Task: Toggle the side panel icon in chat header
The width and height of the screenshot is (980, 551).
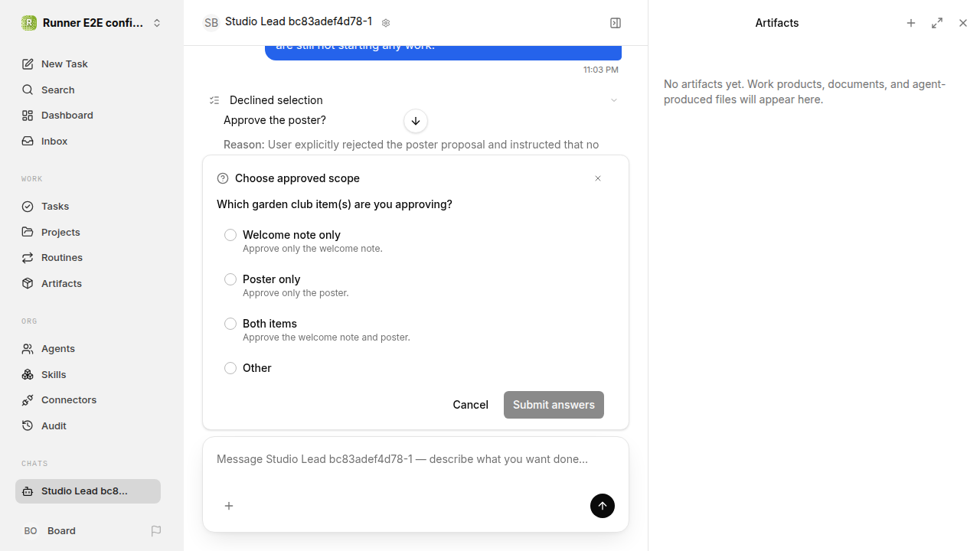Action: [x=616, y=23]
